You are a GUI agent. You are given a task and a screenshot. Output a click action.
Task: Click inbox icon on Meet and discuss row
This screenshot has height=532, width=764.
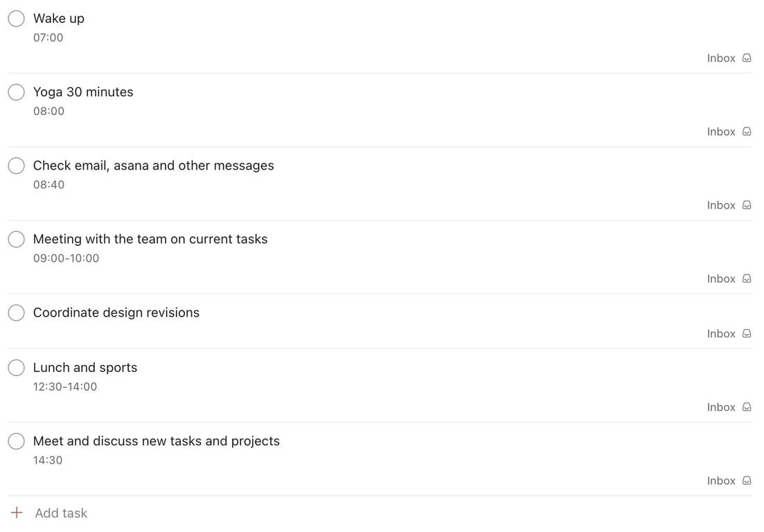[x=747, y=481]
